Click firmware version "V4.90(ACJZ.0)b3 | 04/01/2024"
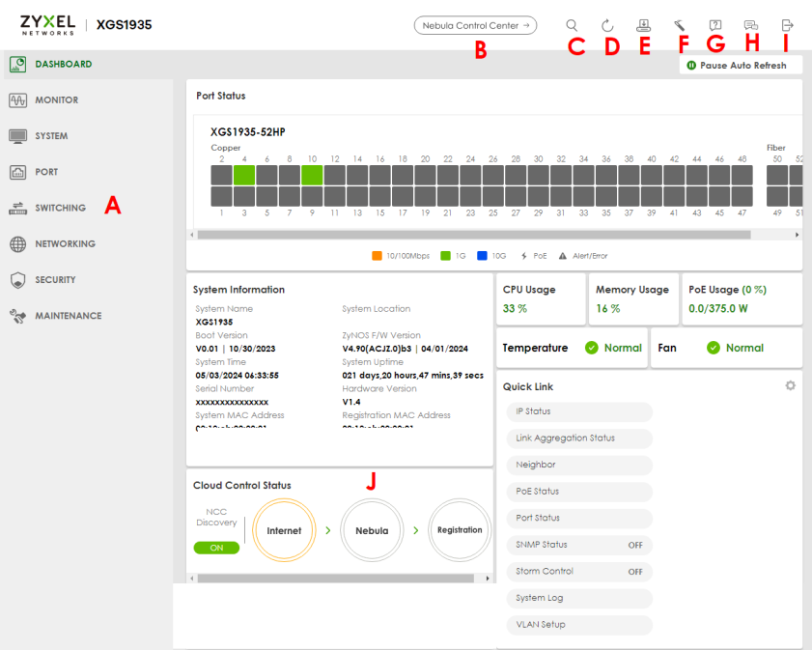The width and height of the screenshot is (812, 650). 405,349
